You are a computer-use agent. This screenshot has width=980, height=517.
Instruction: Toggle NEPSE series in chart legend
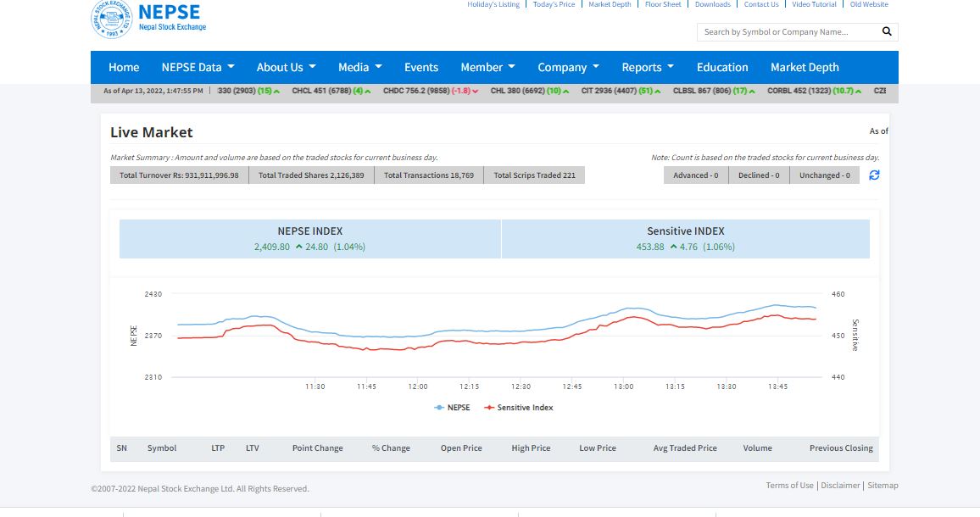(452, 408)
